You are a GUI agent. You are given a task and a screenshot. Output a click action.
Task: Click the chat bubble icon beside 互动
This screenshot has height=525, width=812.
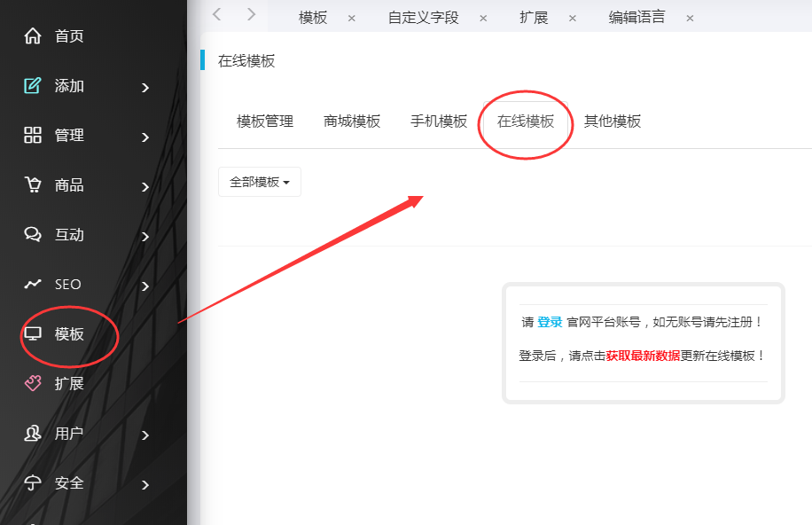click(x=33, y=235)
